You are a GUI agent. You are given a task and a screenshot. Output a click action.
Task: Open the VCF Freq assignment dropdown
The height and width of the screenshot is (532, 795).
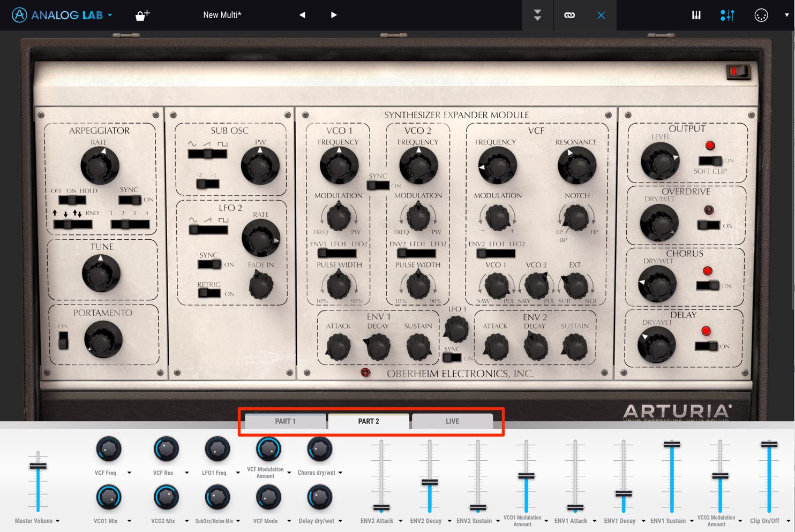click(129, 473)
